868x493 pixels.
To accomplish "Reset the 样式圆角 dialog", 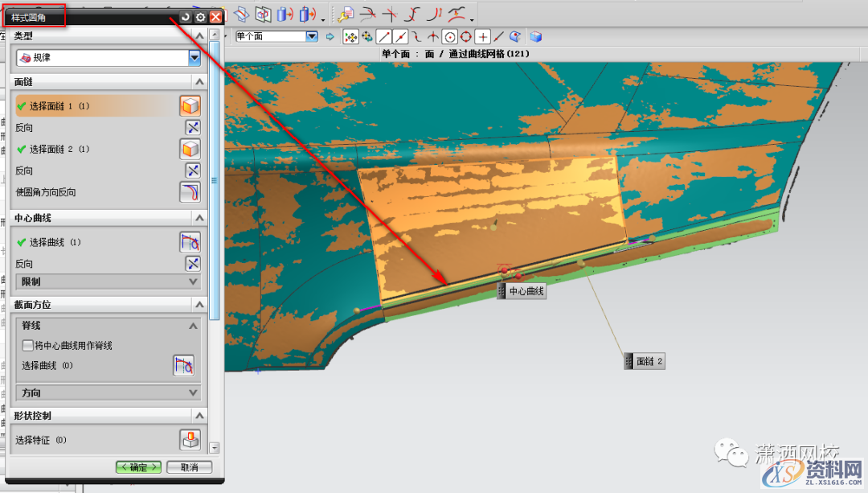I will (x=186, y=17).
